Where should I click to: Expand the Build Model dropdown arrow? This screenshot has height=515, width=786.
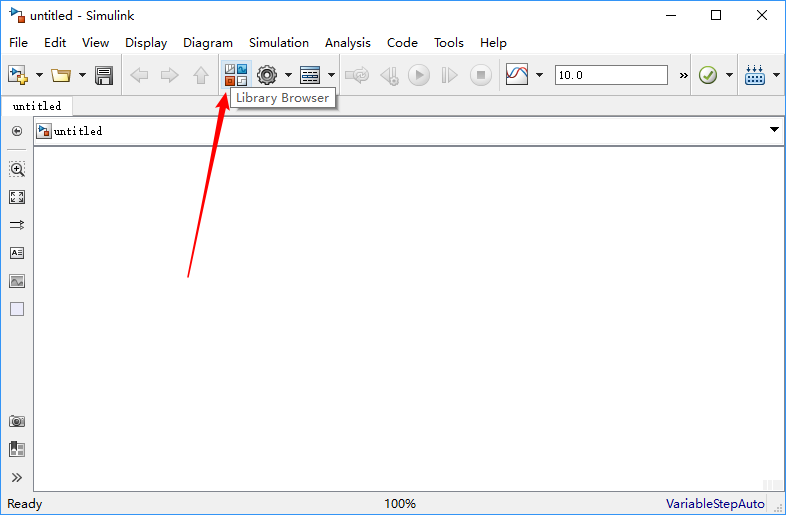(776, 75)
